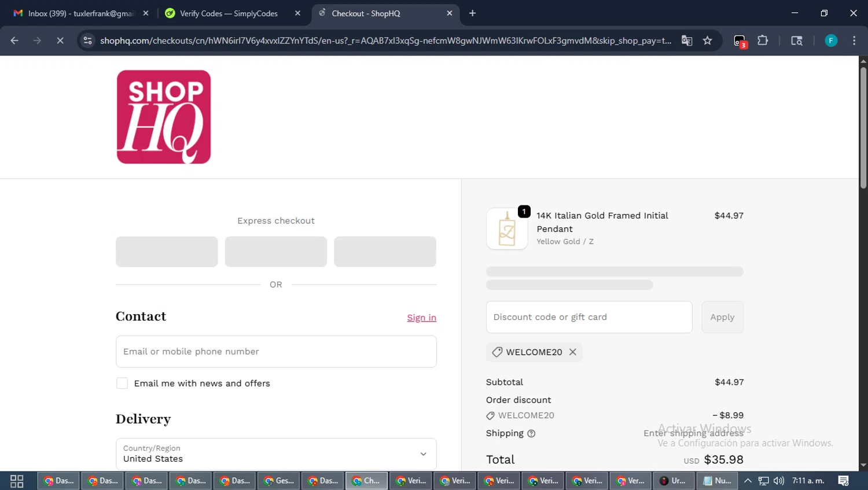
Task: Click the browser address bar URL
Action: [385, 40]
